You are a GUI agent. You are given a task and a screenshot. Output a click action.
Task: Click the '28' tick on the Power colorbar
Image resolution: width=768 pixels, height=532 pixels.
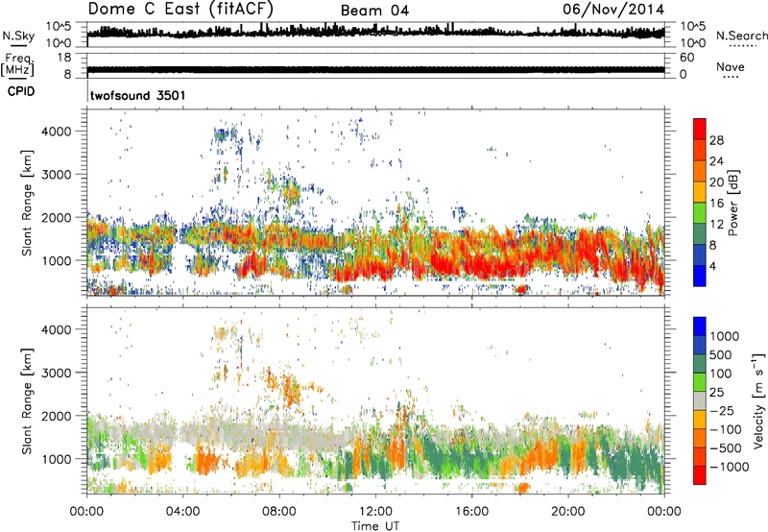(x=716, y=140)
